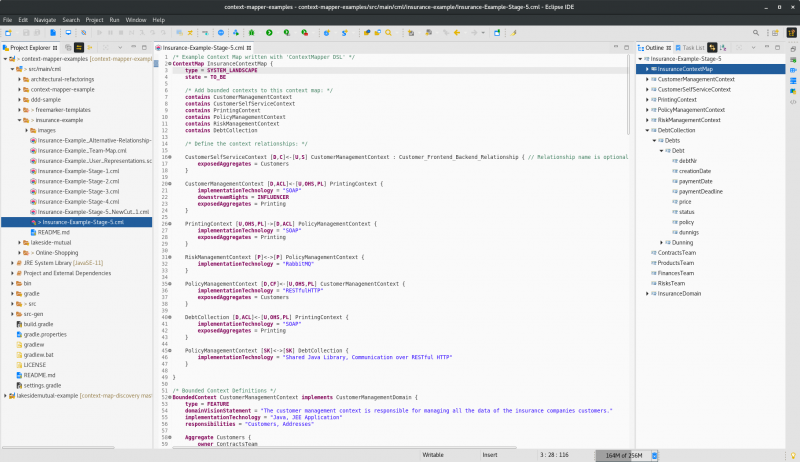Click the yellow Back navigation arrow

457,33
